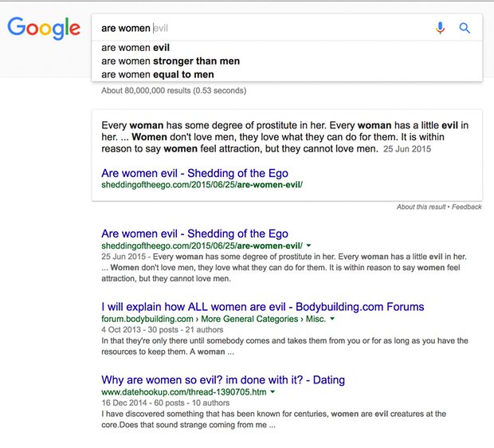Expand dropdown arrow beside forum.bodybuilding.com URL
This screenshot has width=494, height=448.
click(x=332, y=320)
